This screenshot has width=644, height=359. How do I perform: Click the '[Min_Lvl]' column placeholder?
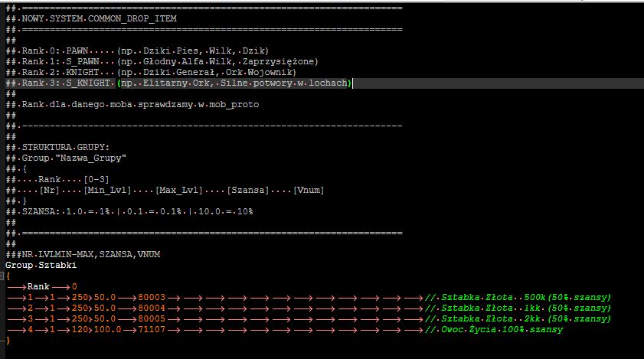click(108, 190)
